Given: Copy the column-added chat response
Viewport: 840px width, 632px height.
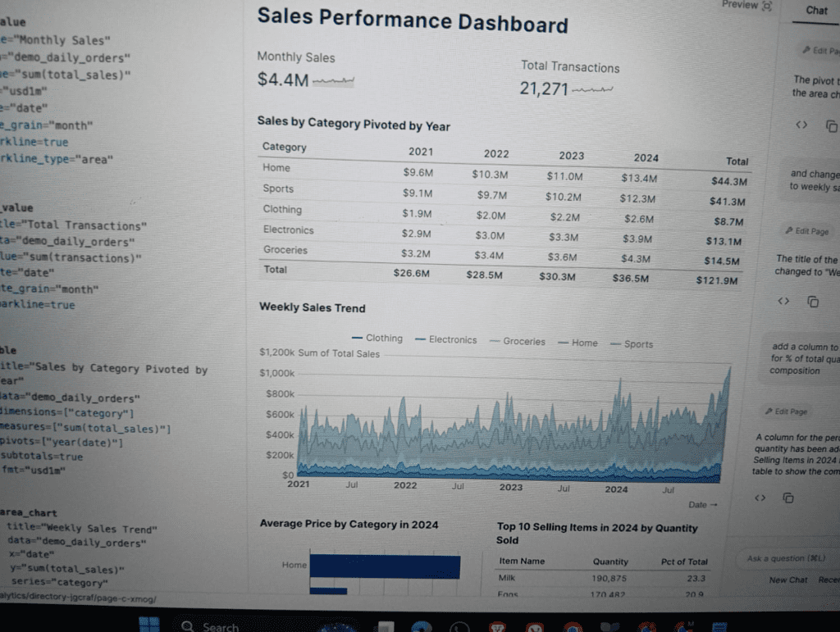Looking at the screenshot, I should point(787,498).
